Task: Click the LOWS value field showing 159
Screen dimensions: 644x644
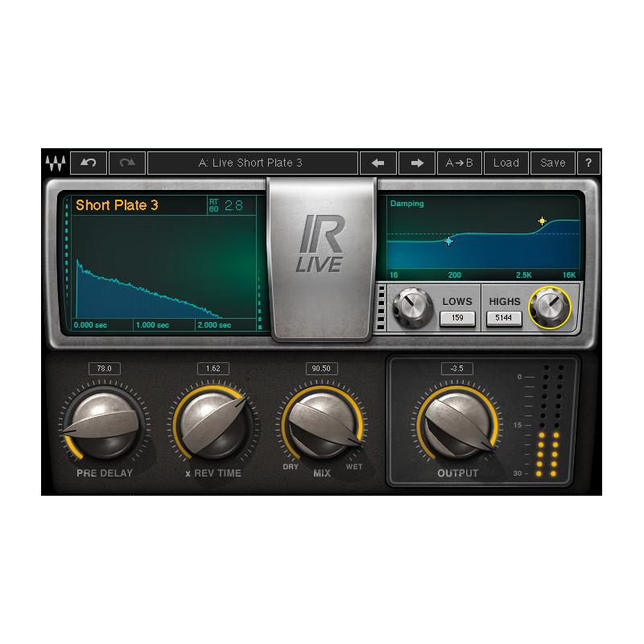Action: click(458, 318)
